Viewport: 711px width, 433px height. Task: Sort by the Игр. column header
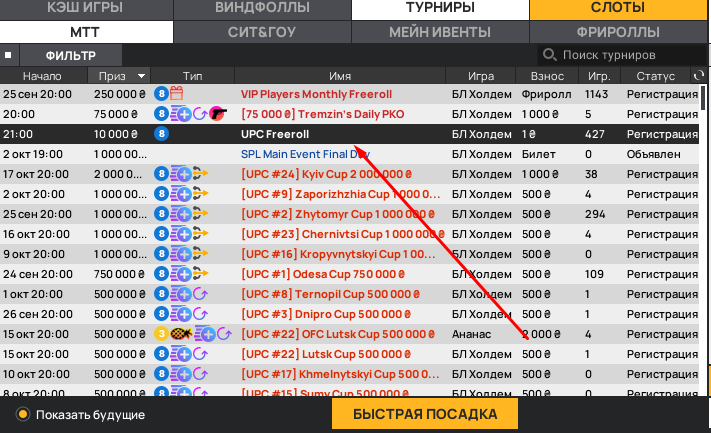click(x=599, y=76)
